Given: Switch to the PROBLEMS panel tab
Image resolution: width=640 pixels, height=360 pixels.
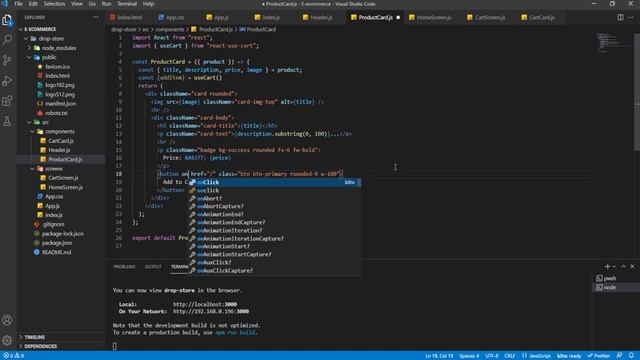Looking at the screenshot, I should pos(124,267).
